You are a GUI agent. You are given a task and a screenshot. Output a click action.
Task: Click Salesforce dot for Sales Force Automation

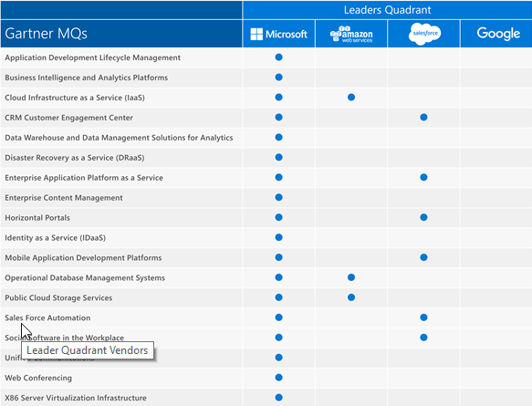423,318
